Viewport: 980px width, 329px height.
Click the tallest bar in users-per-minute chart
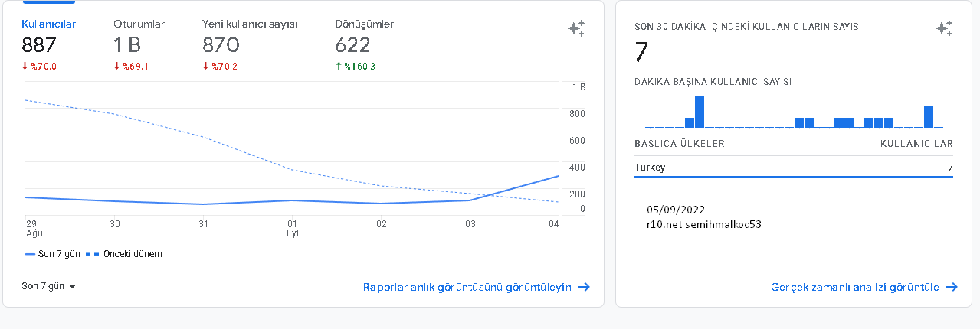pyautogui.click(x=699, y=112)
